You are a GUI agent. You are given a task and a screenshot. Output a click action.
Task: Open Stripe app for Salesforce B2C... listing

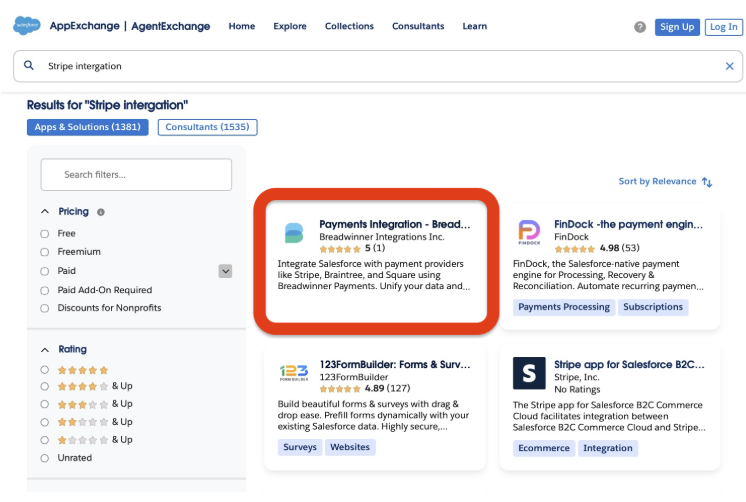pyautogui.click(x=629, y=364)
